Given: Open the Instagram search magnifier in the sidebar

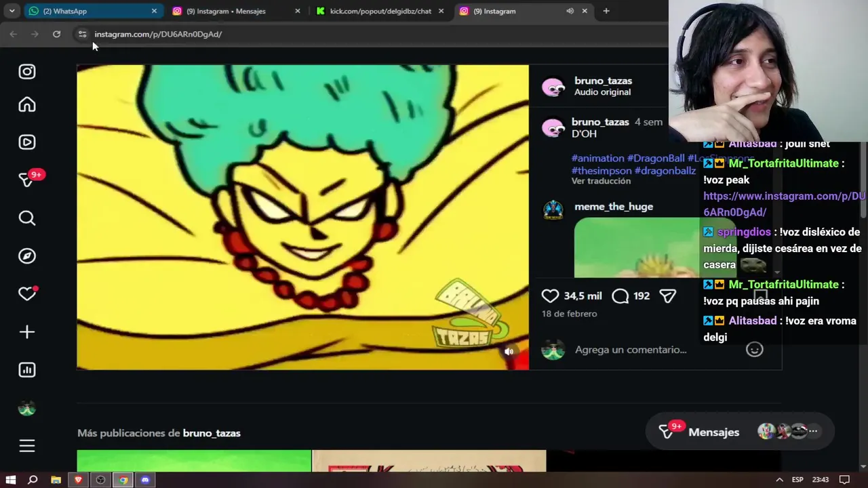Looking at the screenshot, I should pyautogui.click(x=27, y=218).
